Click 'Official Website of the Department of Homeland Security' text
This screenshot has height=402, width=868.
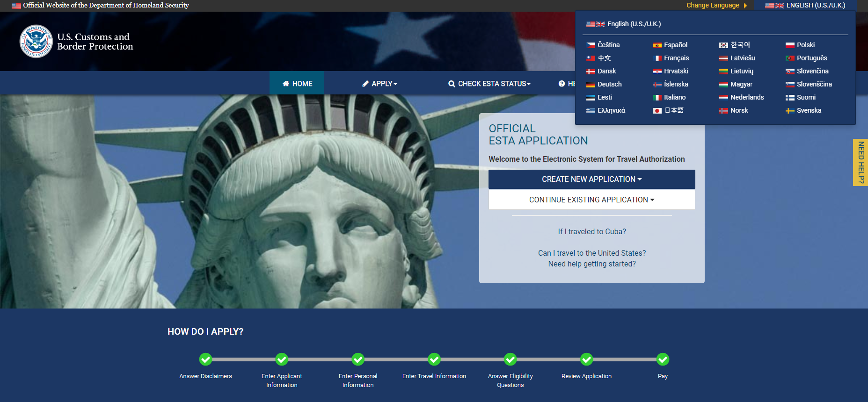tap(106, 6)
